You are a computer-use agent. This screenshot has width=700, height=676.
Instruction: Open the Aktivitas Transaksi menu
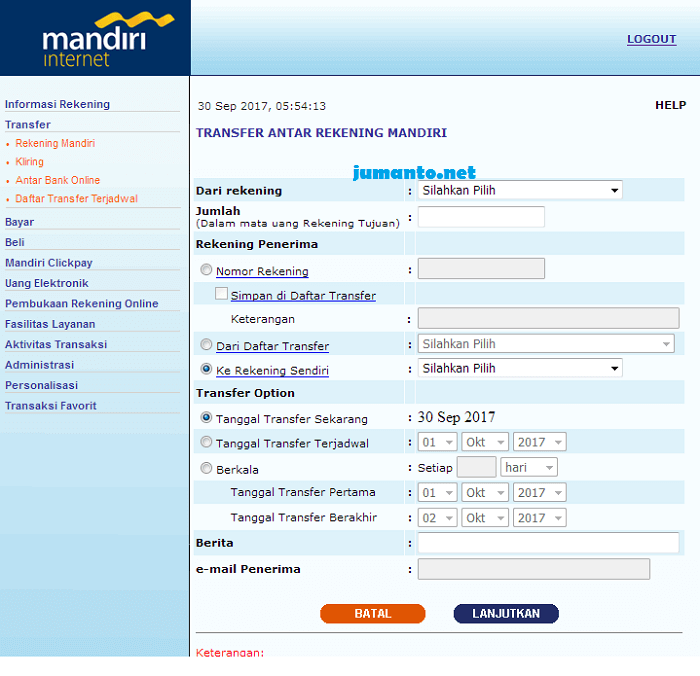pos(56,344)
